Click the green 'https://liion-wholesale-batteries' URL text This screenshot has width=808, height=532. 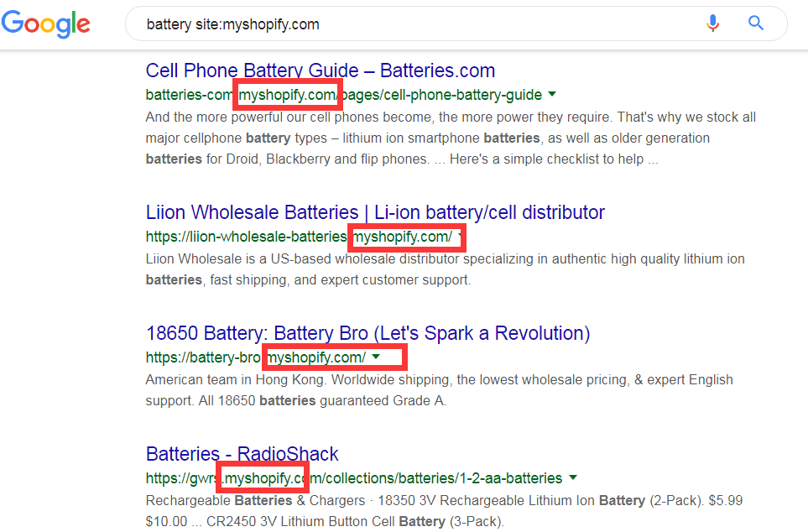(x=247, y=237)
